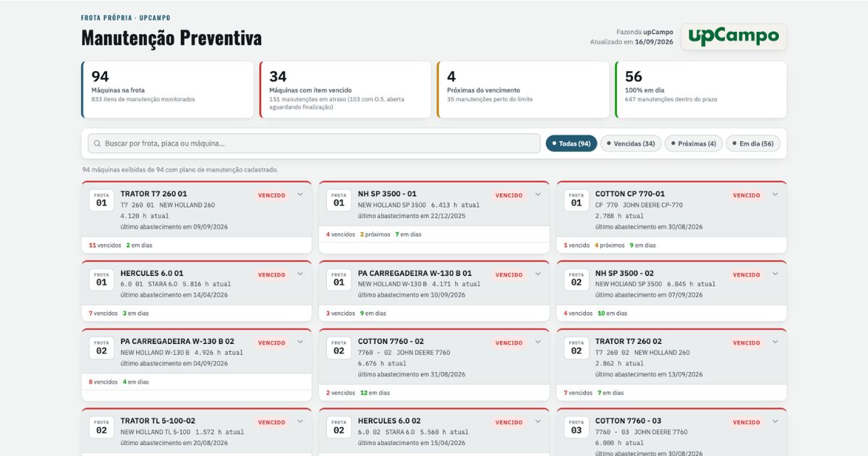868x456 pixels.
Task: Expand the TRATOR T7 260 02 card chevron
Action: click(x=775, y=342)
